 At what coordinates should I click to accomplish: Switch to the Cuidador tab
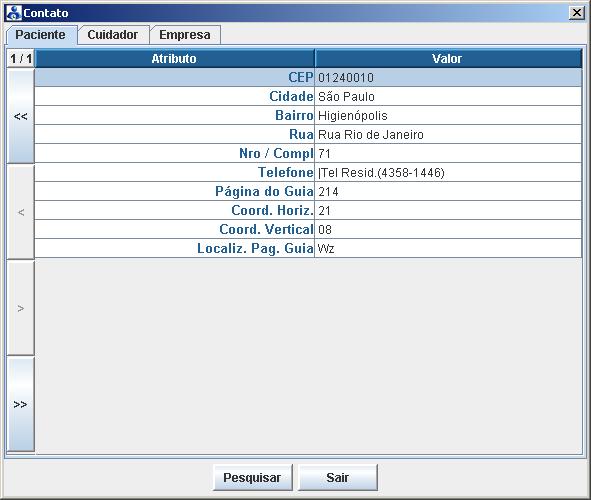click(113, 35)
